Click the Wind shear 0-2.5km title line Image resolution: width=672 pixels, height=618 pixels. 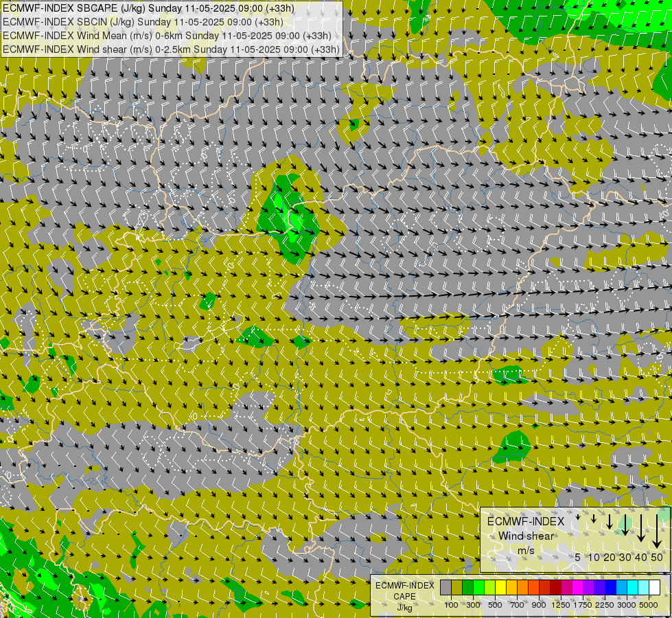[x=171, y=49]
